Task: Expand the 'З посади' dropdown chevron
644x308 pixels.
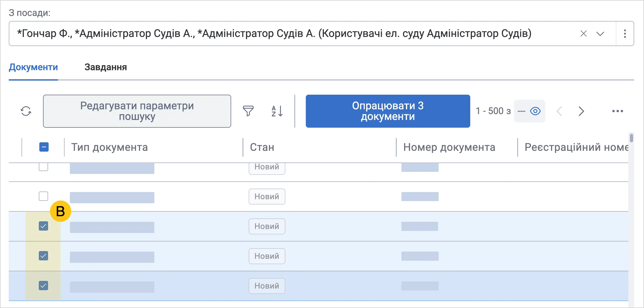Action: click(600, 34)
